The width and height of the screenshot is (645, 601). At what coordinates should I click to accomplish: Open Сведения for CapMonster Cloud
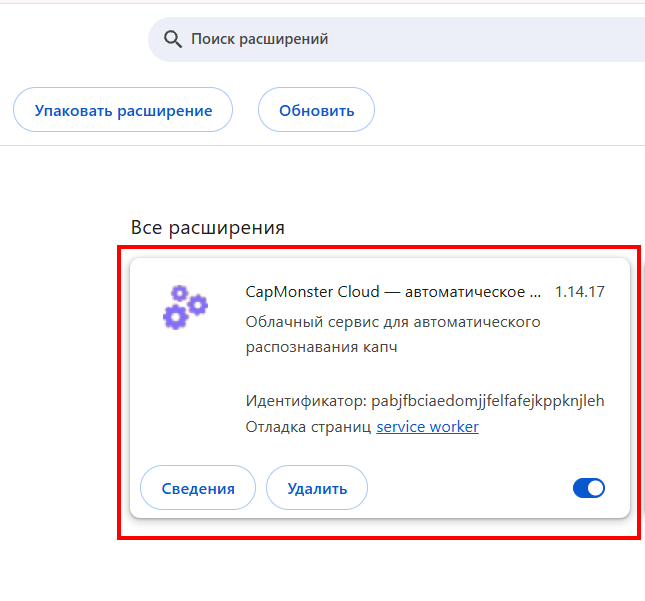click(198, 488)
